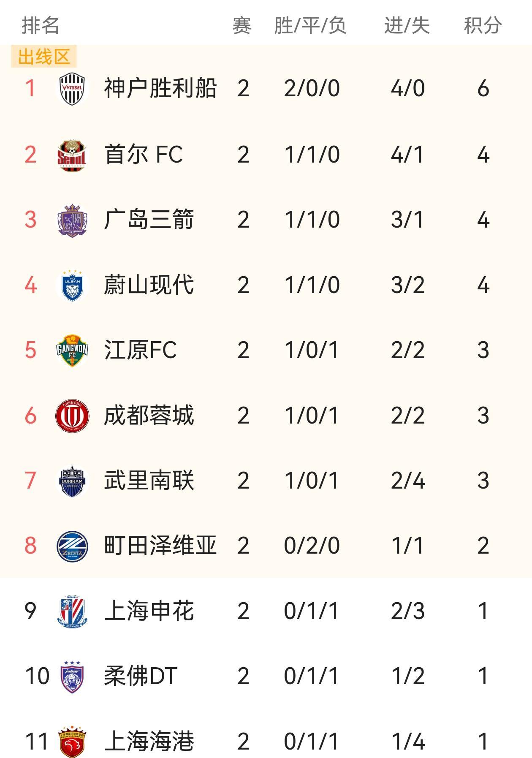The image size is (532, 758).
Task: Open team name 神户胜利船
Action: tap(160, 89)
